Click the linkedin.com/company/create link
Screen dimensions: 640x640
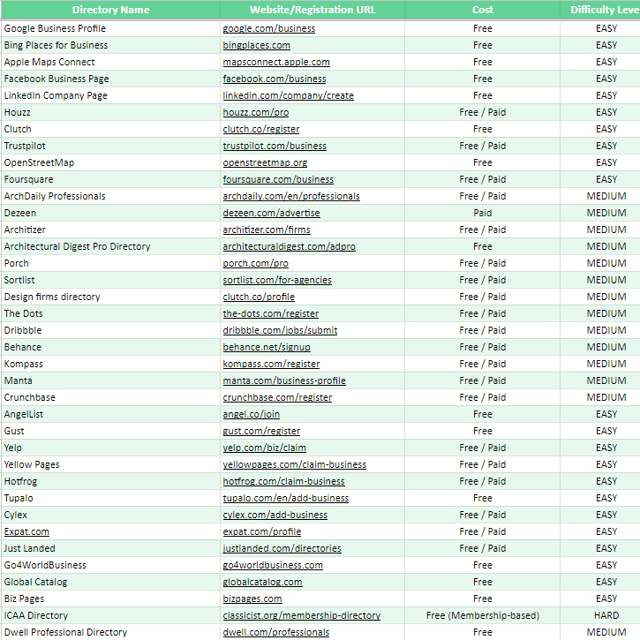(x=288, y=96)
